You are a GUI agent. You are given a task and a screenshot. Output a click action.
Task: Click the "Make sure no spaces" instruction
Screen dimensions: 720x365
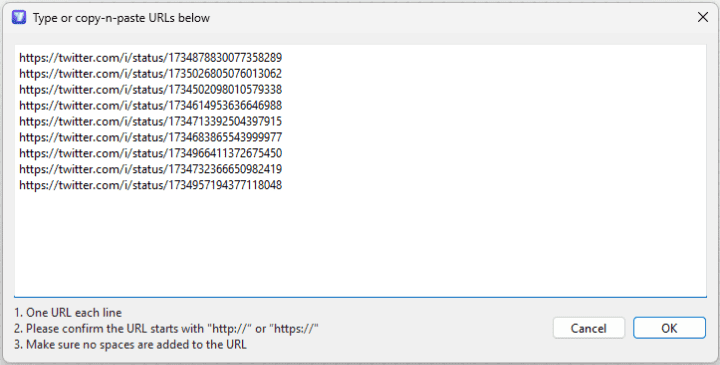(x=130, y=344)
